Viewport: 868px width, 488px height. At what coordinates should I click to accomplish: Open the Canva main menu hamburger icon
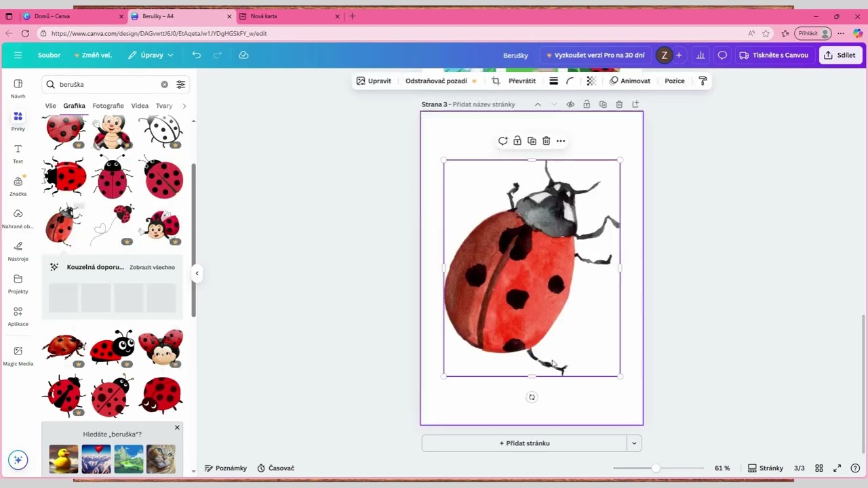[x=18, y=55]
